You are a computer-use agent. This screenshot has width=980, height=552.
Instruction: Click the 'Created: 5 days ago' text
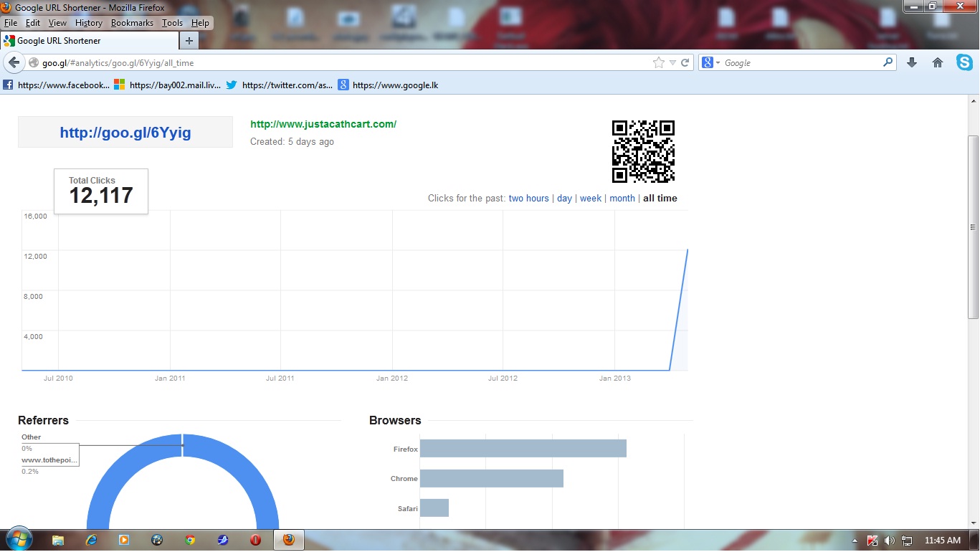292,142
